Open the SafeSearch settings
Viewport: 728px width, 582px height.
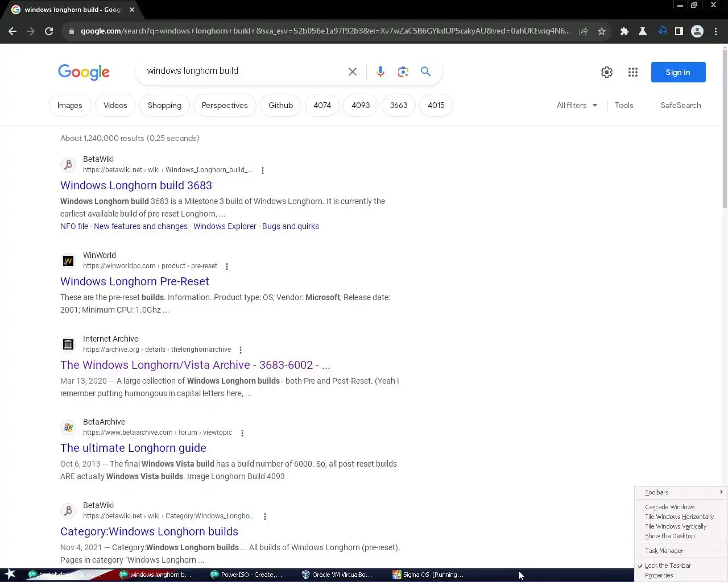(x=681, y=105)
